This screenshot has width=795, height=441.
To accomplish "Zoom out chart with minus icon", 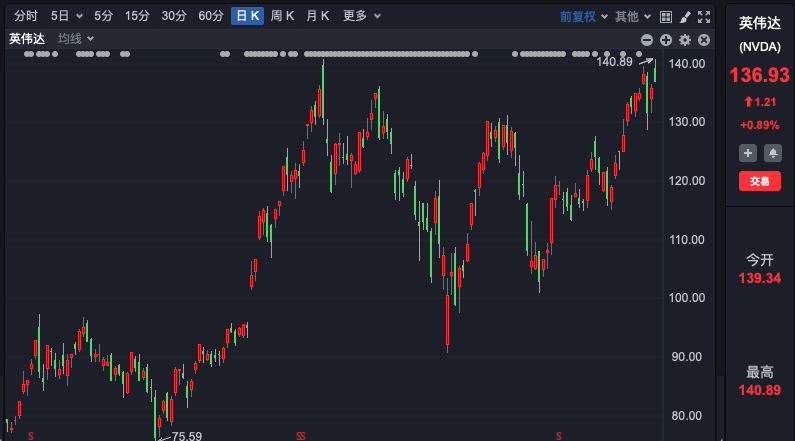I will 647,39.
